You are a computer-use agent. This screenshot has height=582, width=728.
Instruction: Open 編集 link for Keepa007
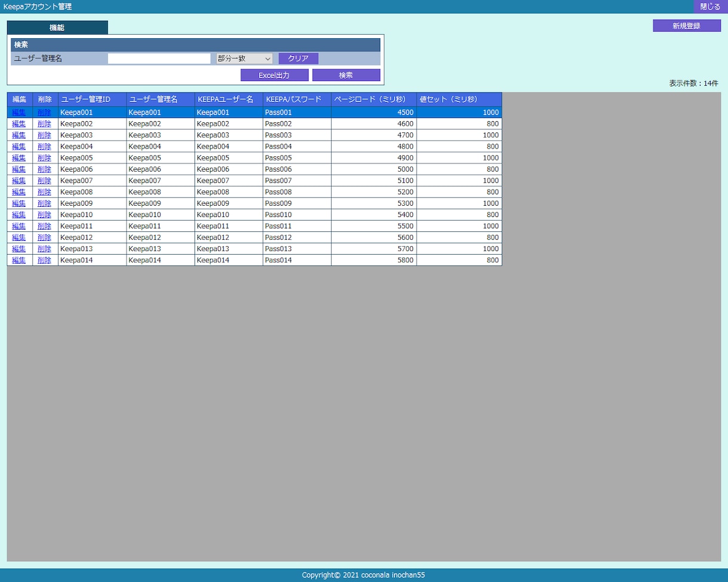coord(19,180)
